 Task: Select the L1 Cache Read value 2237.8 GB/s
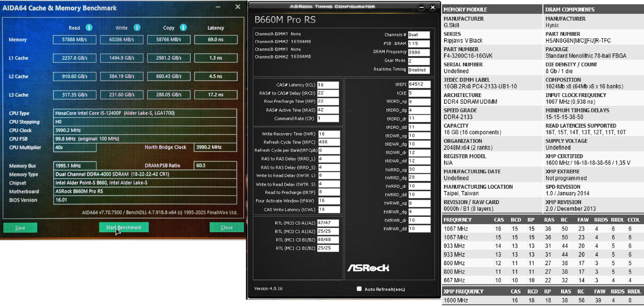pyautogui.click(x=75, y=58)
